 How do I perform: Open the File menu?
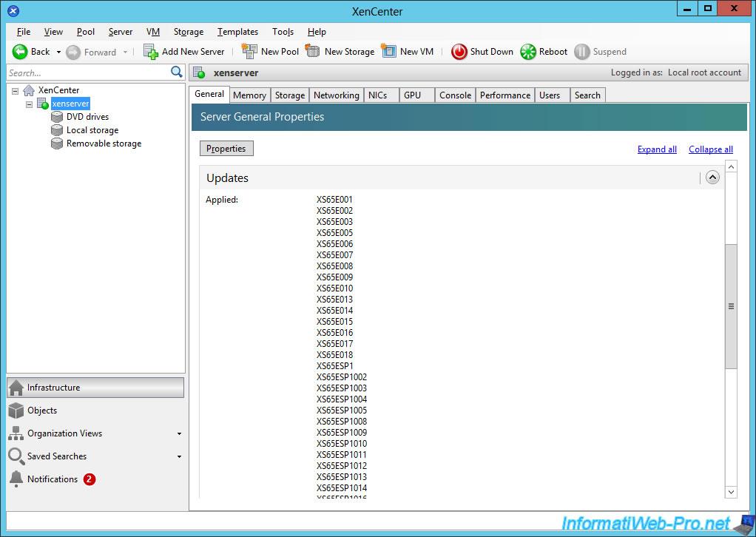click(x=24, y=32)
